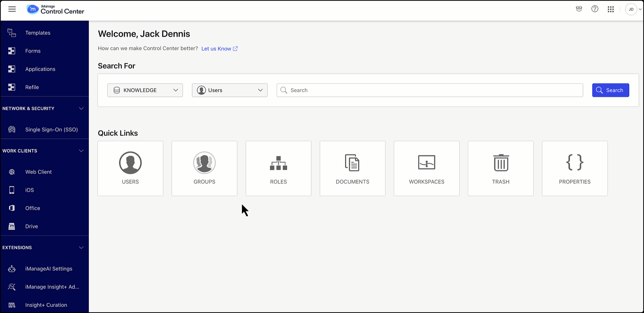Screen dimensions: 644x313
Task: Click the help question mark icon
Action: click(x=595, y=9)
